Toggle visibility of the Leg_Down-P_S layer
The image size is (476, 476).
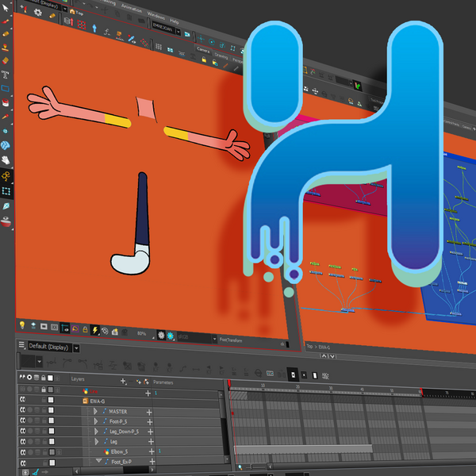[23, 431]
